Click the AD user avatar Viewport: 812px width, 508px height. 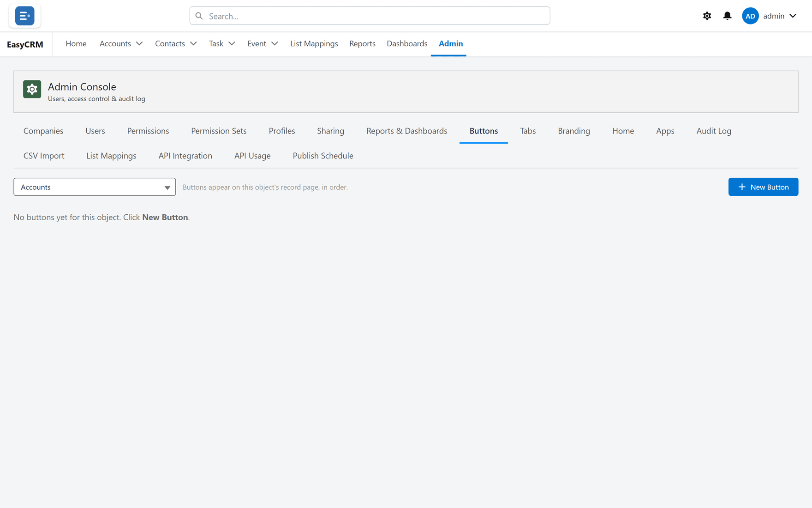click(750, 16)
